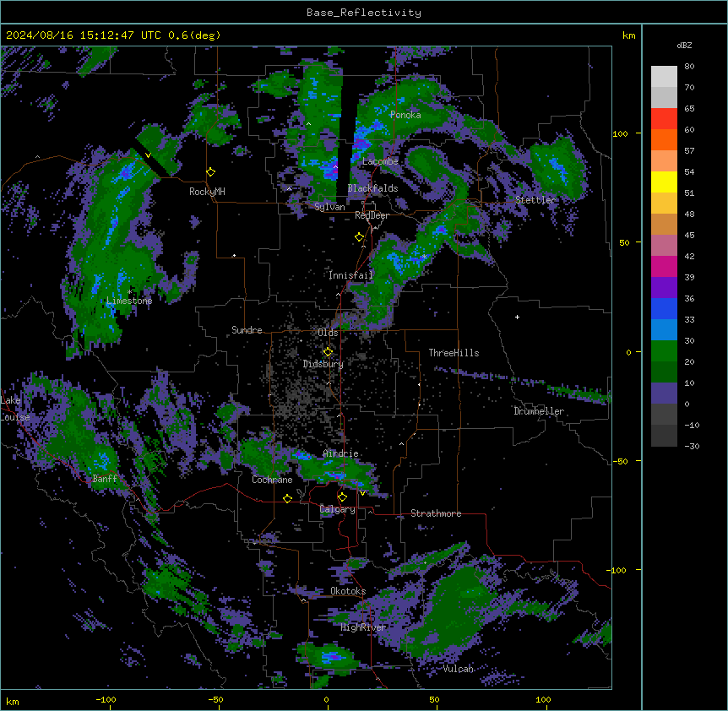Click the km unit label beside the timestamp row
Screen dimensions: 728x711
click(x=629, y=35)
